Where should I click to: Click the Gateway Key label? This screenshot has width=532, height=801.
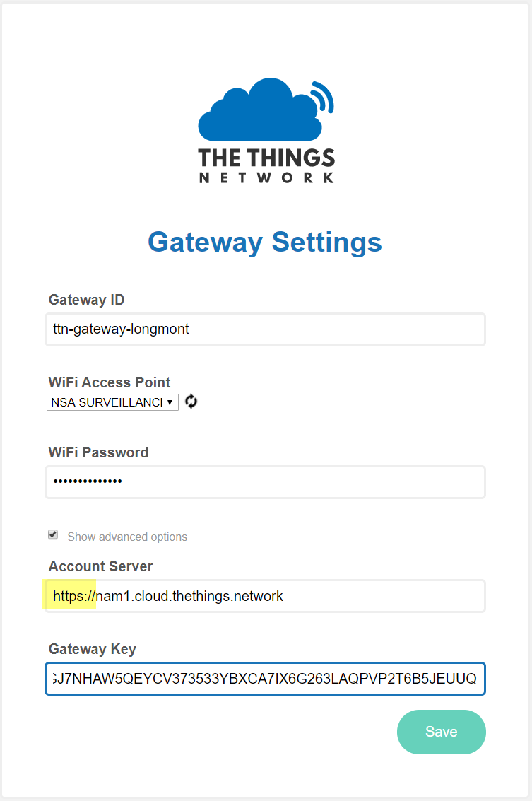click(x=93, y=649)
